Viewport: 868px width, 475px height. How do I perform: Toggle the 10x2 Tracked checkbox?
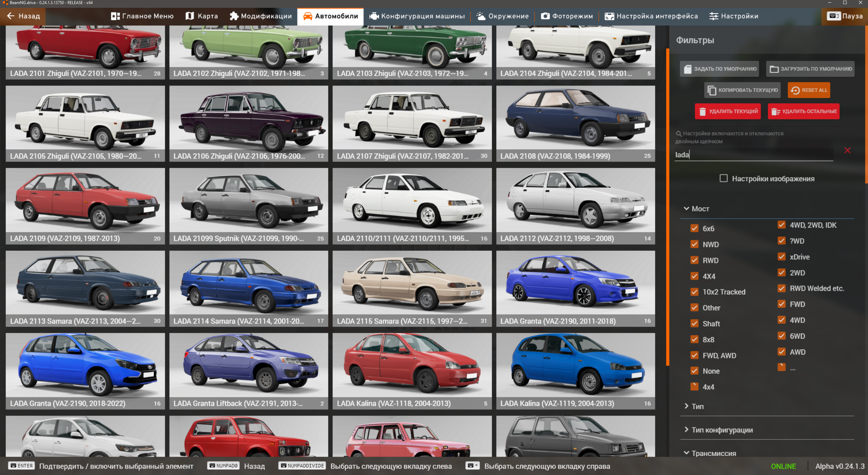tap(694, 292)
